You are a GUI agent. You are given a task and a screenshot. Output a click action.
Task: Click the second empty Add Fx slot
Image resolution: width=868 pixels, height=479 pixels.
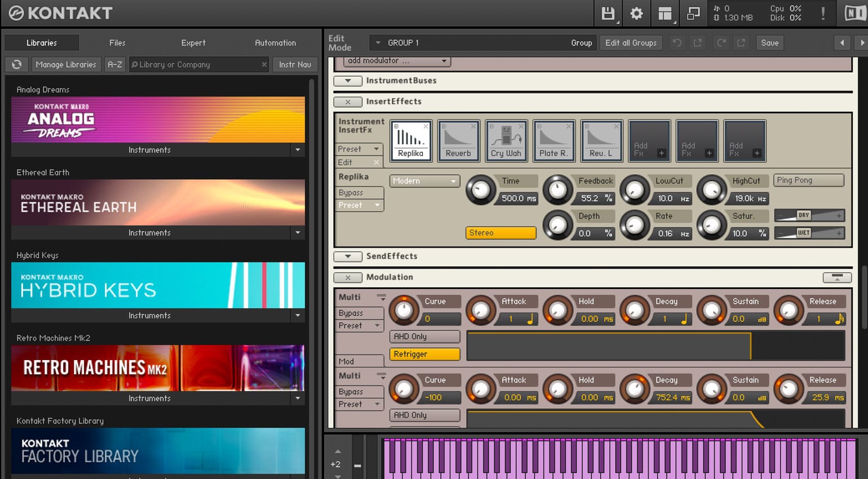point(697,141)
